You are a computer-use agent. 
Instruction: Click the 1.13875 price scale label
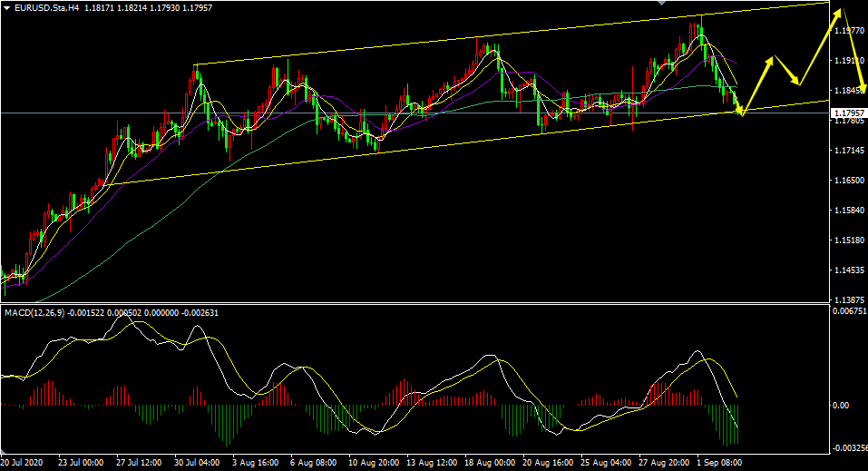tap(850, 299)
